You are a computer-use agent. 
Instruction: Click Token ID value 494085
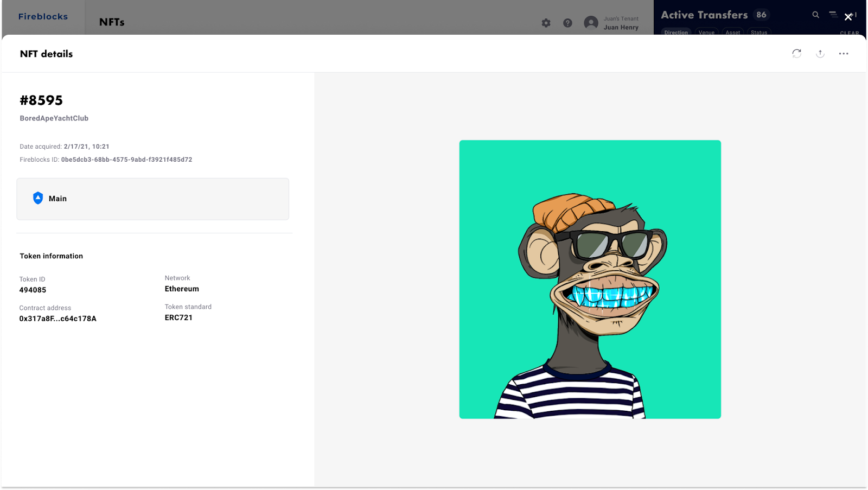33,290
